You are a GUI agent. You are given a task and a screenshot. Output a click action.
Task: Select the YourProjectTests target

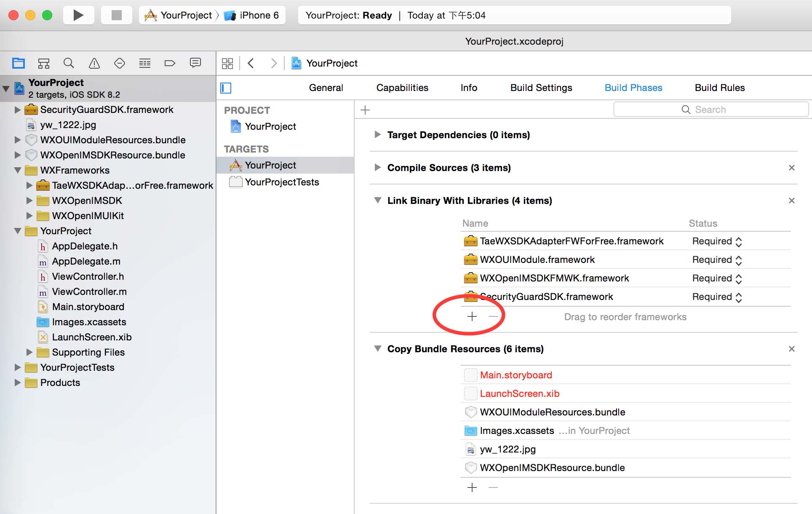282,182
